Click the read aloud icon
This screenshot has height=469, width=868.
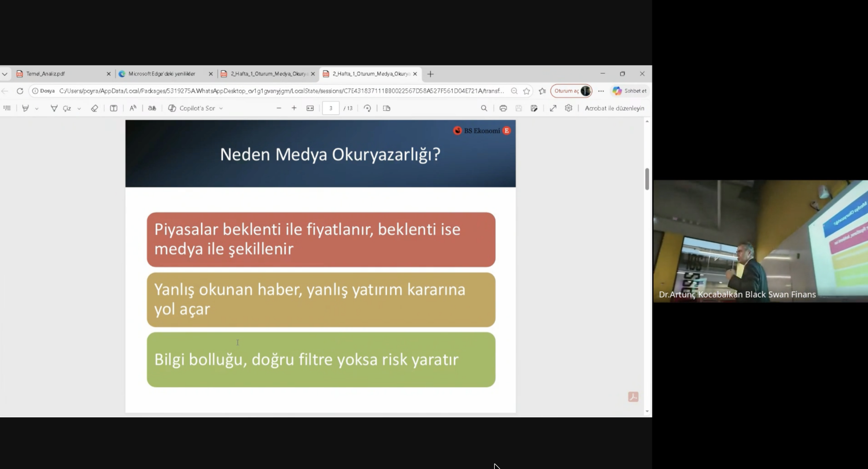point(133,108)
